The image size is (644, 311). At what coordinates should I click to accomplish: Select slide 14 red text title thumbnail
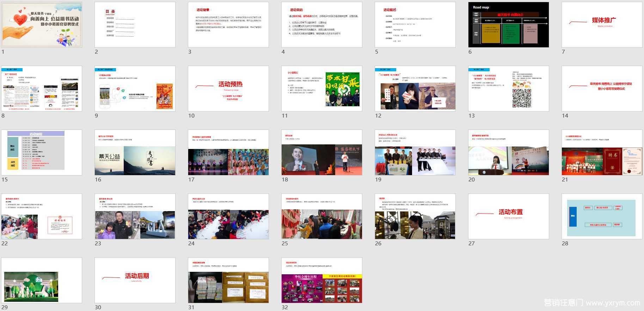pyautogui.click(x=602, y=89)
